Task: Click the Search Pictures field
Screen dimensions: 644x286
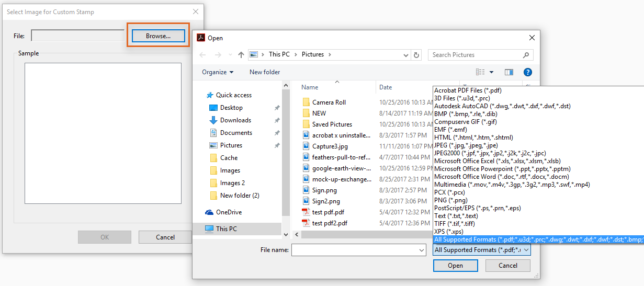Action: pyautogui.click(x=481, y=54)
